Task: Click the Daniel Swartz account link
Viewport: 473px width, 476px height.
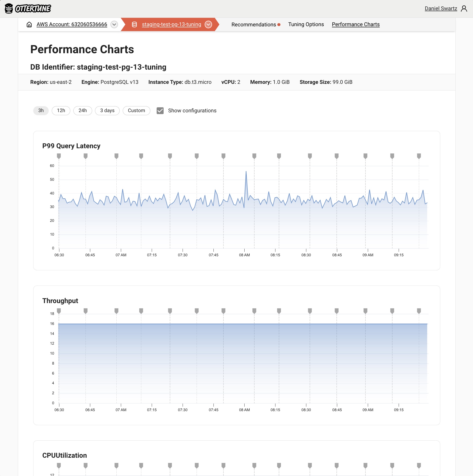Action: 441,9
